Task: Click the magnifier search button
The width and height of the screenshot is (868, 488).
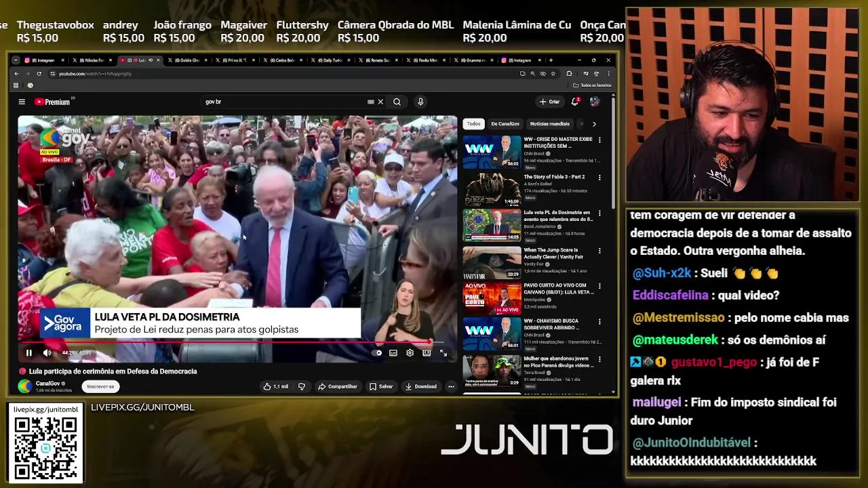Action: coord(397,102)
